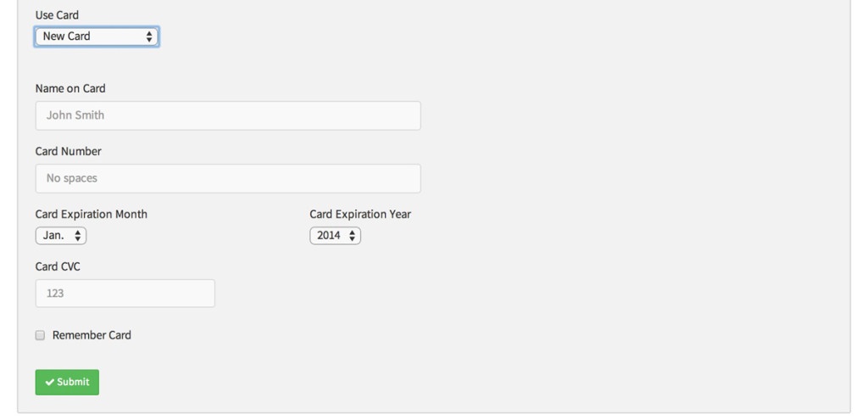Click the arrows icon on the month selector
The height and width of the screenshot is (420, 868).
pos(78,236)
